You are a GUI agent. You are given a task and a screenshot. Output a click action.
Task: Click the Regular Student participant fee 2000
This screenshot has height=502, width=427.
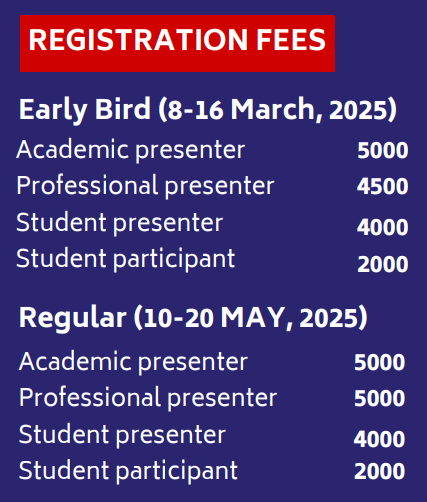tap(380, 472)
